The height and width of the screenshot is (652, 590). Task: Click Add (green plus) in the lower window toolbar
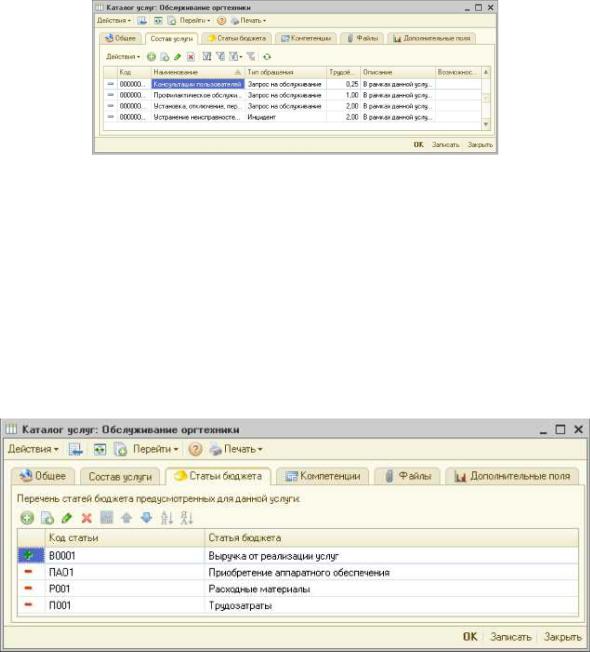[x=27, y=518]
